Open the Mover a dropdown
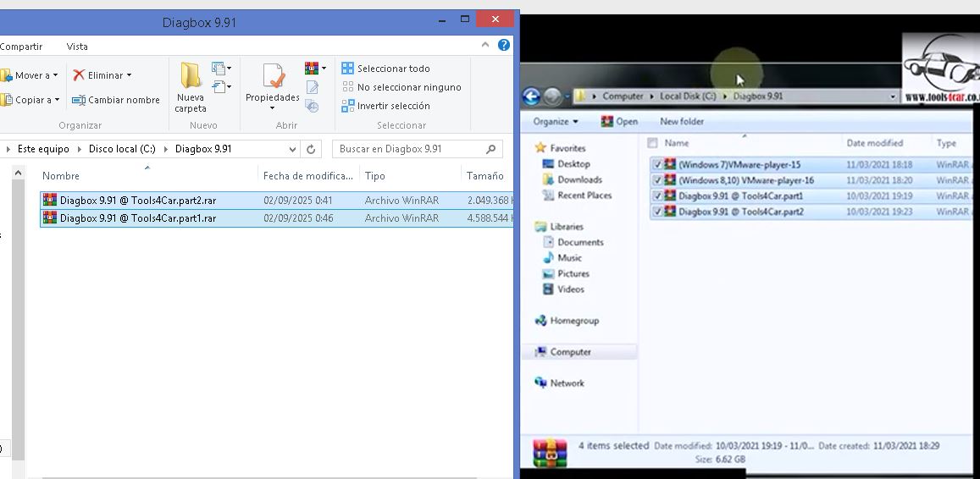This screenshot has width=980, height=479. pos(29,75)
